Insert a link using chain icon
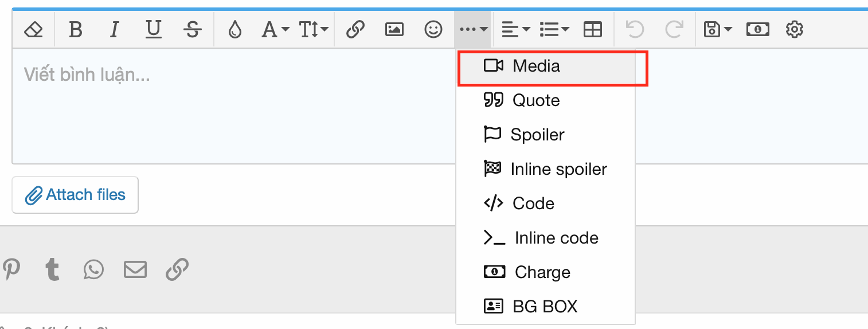Screen dimensions: 868x329 click(x=355, y=29)
